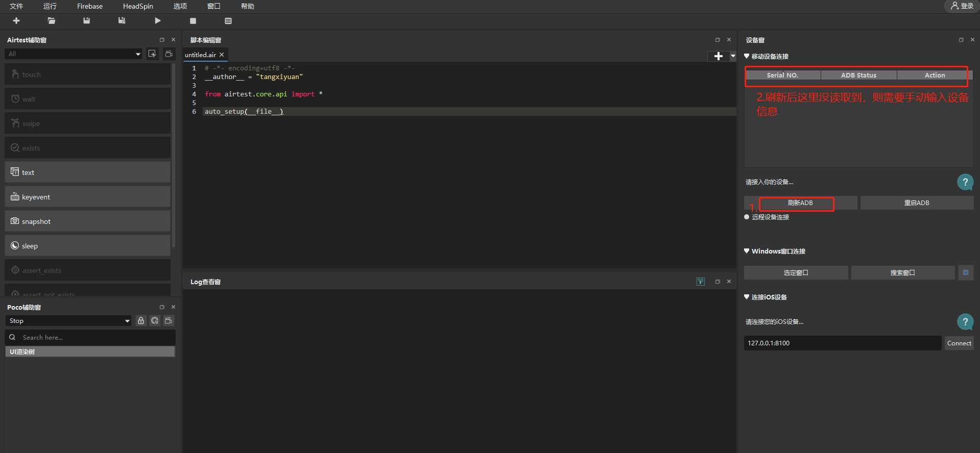The width and height of the screenshot is (980, 453).
Task: Close the Poco辅助窗 panel
Action: click(173, 307)
